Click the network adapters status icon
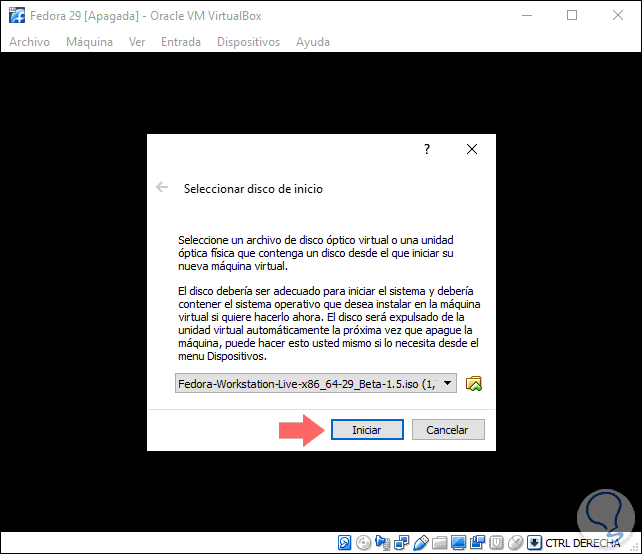642x554 pixels. 401,543
